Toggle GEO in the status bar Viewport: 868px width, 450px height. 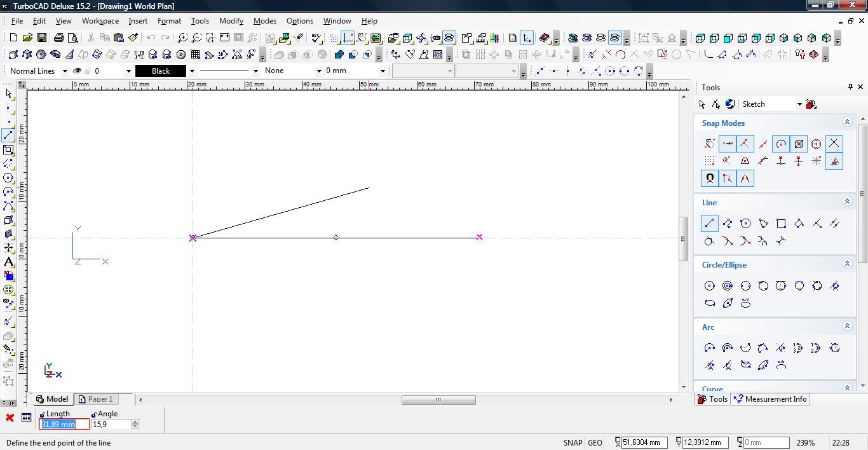[x=595, y=443]
